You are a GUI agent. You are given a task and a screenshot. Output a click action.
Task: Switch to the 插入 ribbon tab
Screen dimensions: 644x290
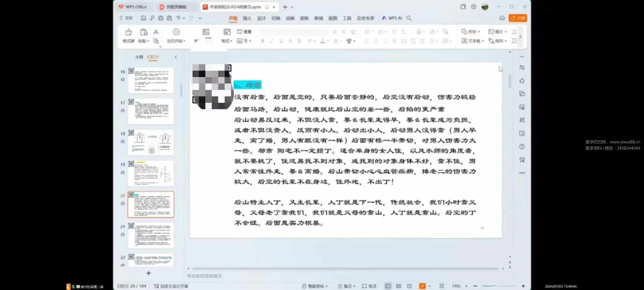coord(247,18)
